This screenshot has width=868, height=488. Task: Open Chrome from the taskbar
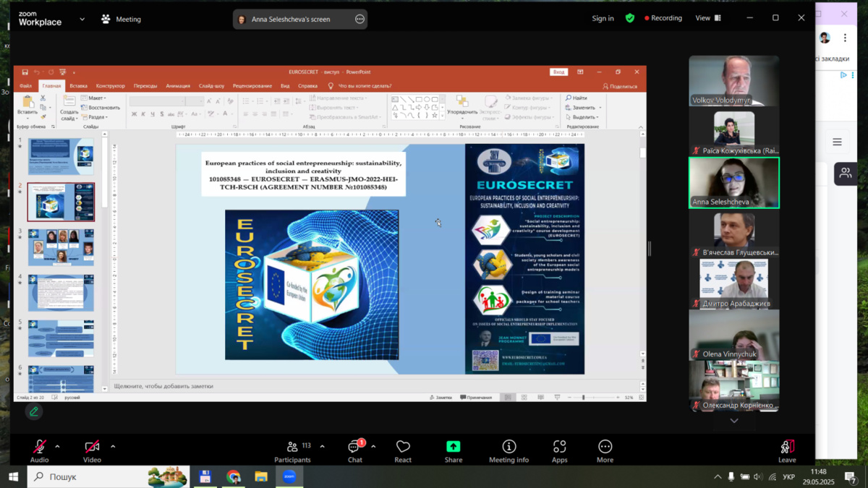click(233, 477)
